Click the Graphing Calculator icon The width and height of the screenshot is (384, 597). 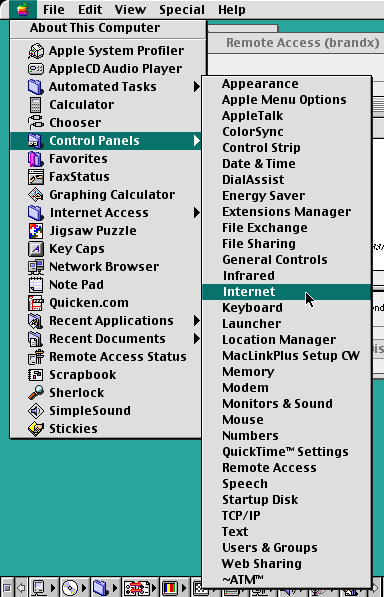(x=36, y=195)
